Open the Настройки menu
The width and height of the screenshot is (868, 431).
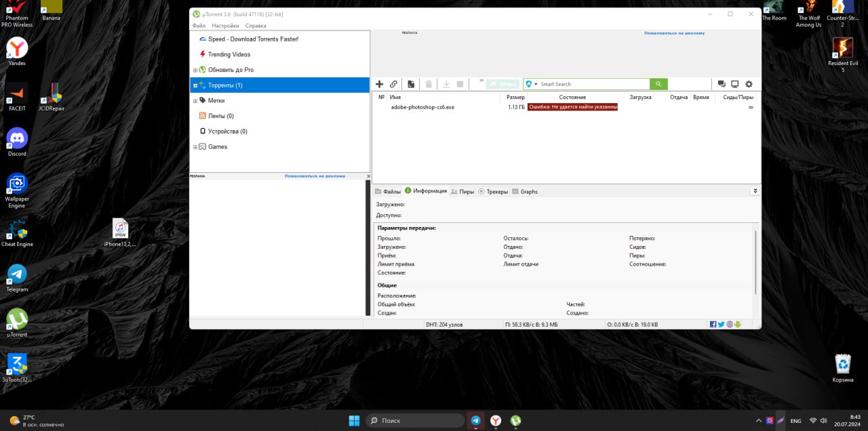coord(225,26)
